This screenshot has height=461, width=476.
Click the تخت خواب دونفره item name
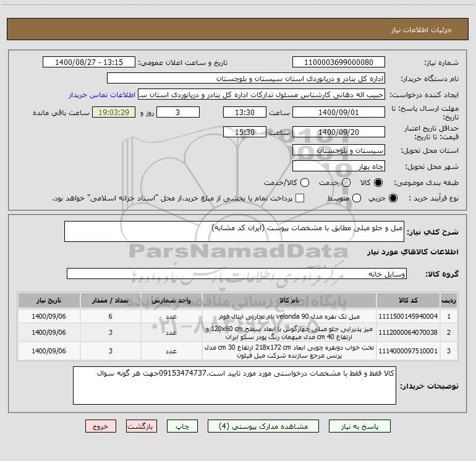point(289,351)
